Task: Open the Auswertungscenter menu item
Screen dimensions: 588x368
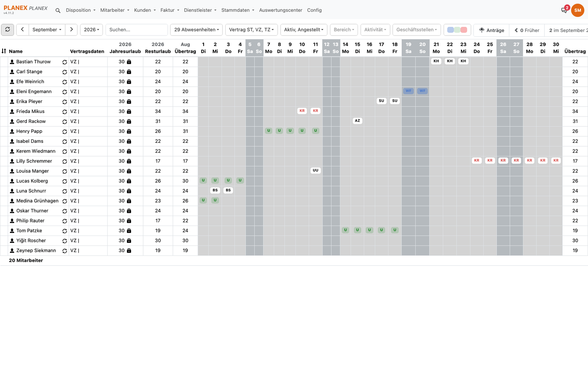Action: tap(281, 10)
